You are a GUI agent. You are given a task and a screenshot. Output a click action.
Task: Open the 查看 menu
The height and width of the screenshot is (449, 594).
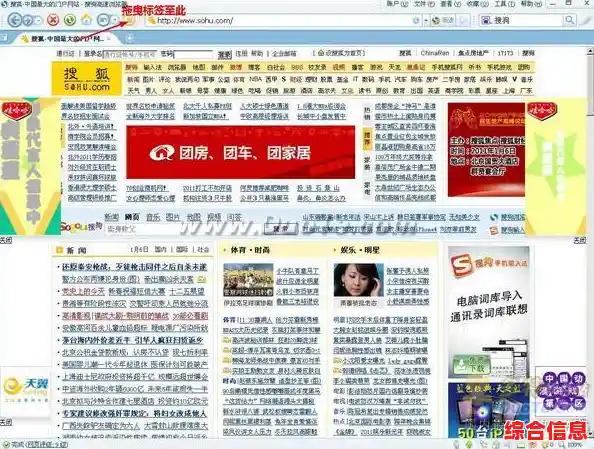450,4
